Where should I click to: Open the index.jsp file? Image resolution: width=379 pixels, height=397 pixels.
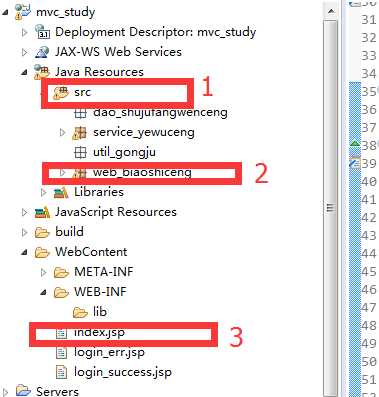click(99, 332)
